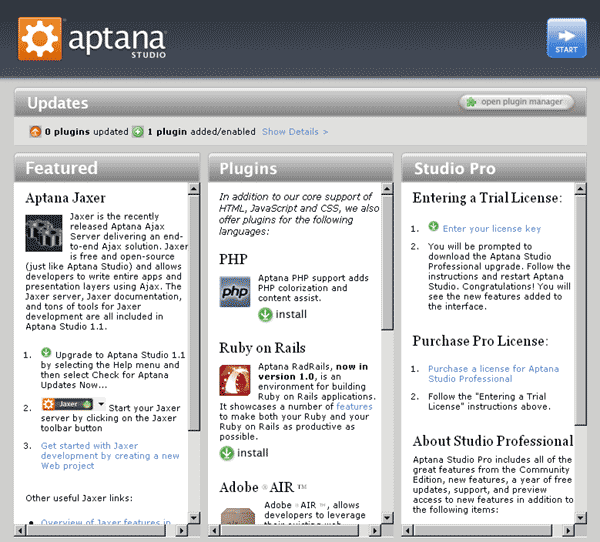Open dropdown arrow next to Jaxer button
The height and width of the screenshot is (542, 600).
pyautogui.click(x=101, y=404)
